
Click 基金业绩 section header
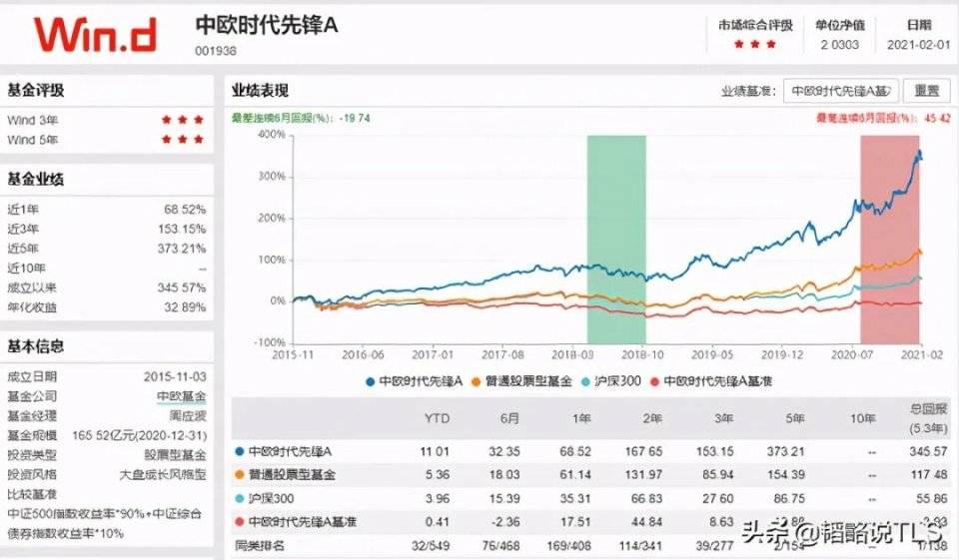pyautogui.click(x=36, y=179)
